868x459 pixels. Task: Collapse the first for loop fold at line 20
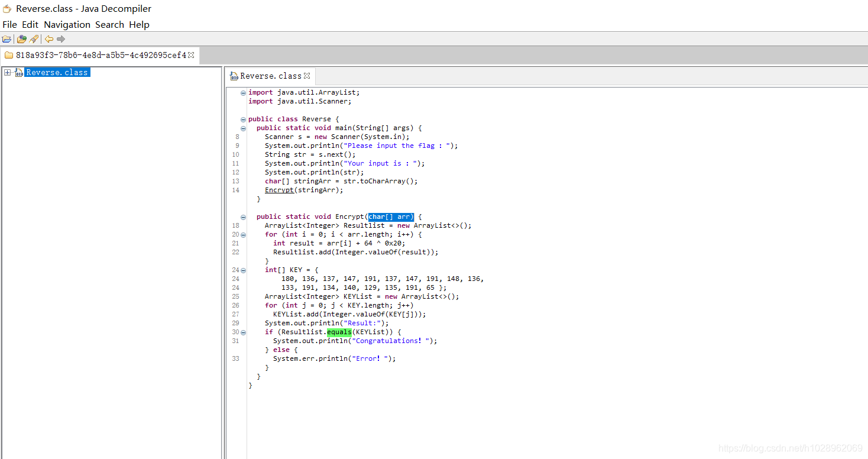243,235
